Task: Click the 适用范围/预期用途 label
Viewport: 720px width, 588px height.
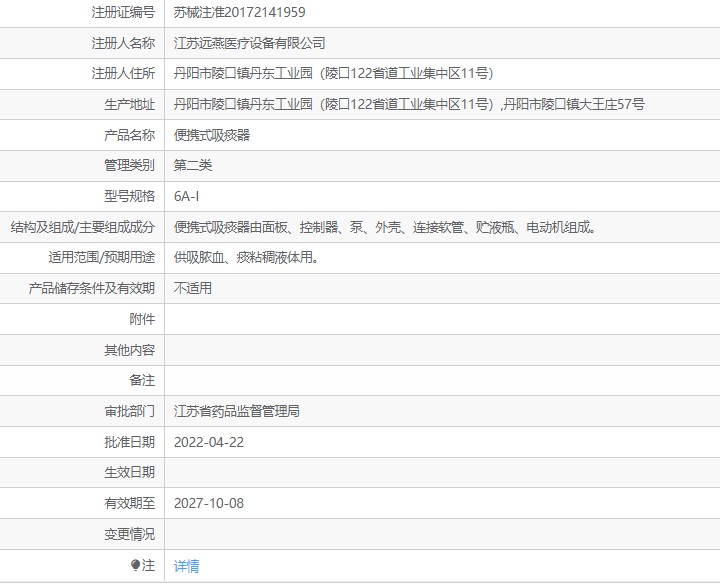Action: click(101, 258)
